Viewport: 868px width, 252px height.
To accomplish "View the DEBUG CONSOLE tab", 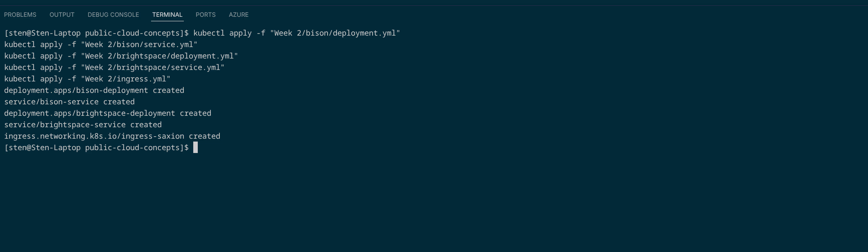I will click(x=113, y=15).
